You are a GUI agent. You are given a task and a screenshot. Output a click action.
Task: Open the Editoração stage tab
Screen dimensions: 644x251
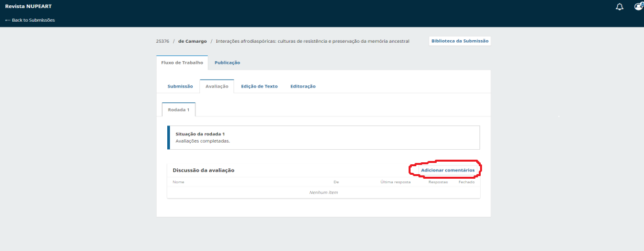point(303,87)
